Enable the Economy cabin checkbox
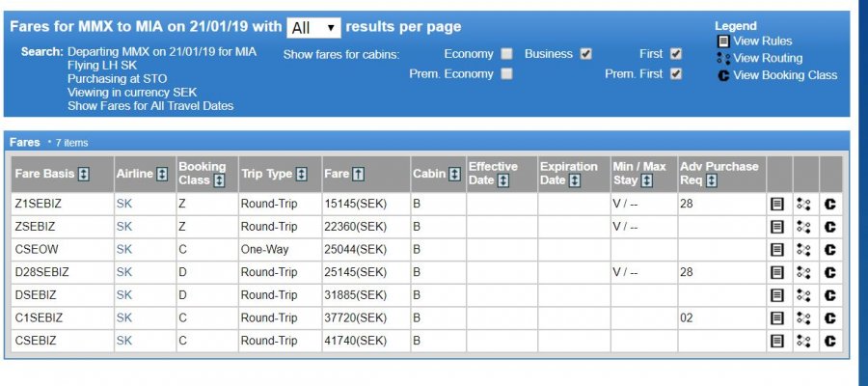 coord(506,54)
